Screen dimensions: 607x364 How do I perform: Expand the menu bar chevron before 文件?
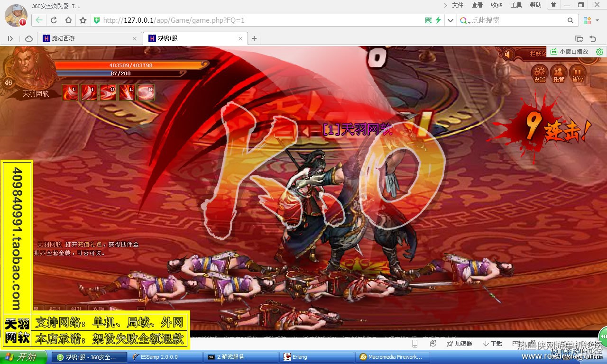[445, 5]
